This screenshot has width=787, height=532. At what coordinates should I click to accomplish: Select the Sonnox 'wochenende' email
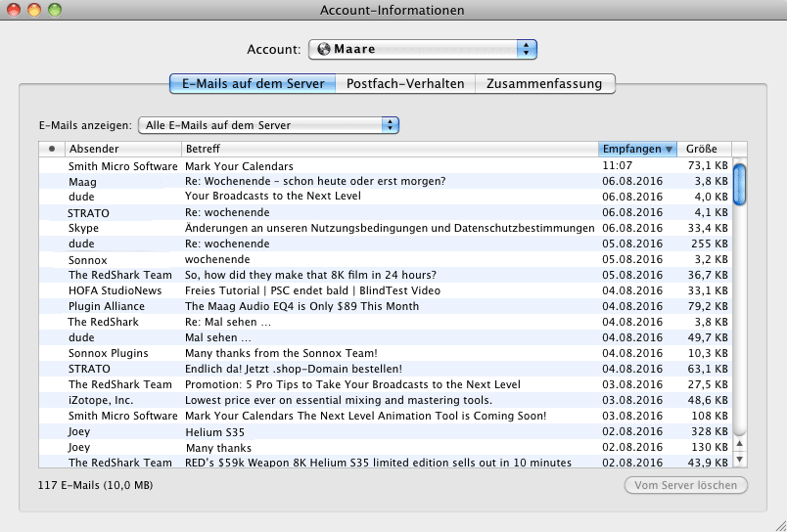pos(386,260)
